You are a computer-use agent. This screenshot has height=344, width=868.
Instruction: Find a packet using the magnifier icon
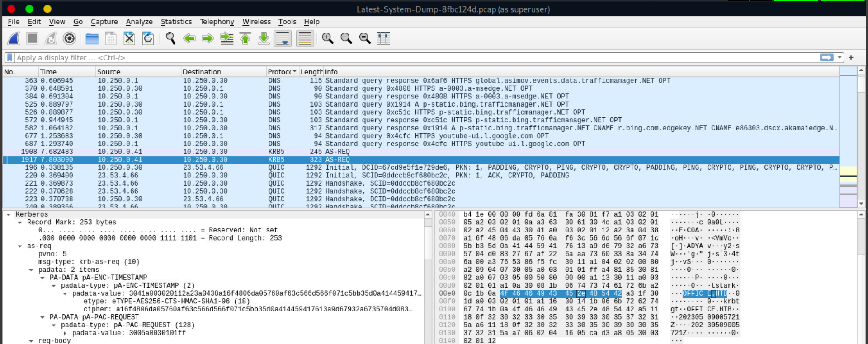coord(170,38)
